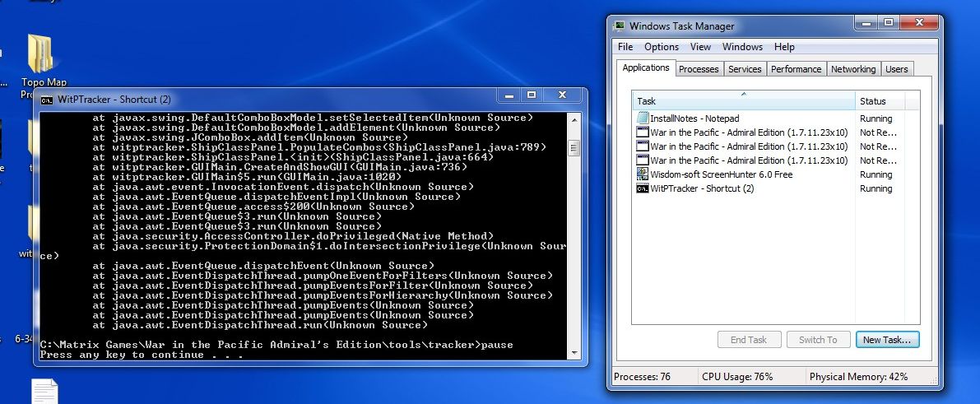
Task: Close the Windows Task Manager window
Action: 918,22
